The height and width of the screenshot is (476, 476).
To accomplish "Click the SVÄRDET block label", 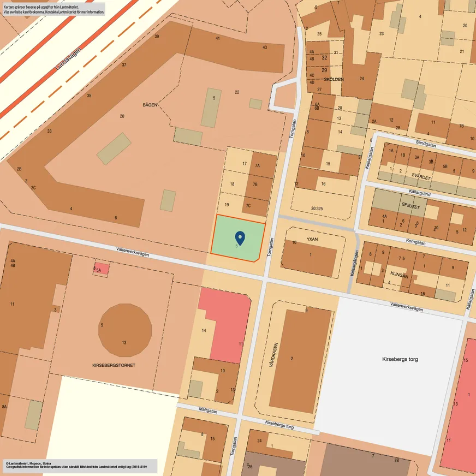I will pos(421,177).
